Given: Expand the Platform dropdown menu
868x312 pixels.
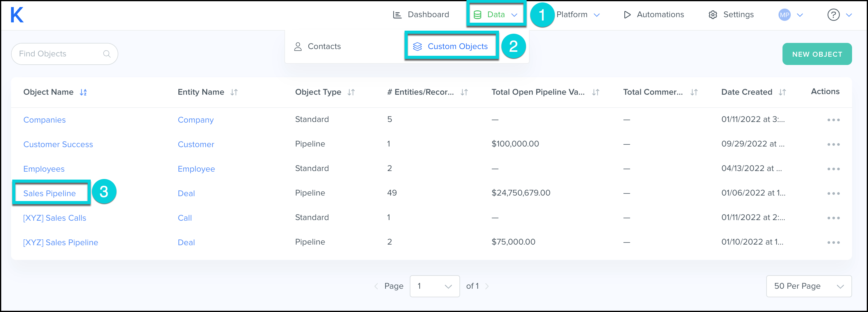Looking at the screenshot, I should 577,15.
